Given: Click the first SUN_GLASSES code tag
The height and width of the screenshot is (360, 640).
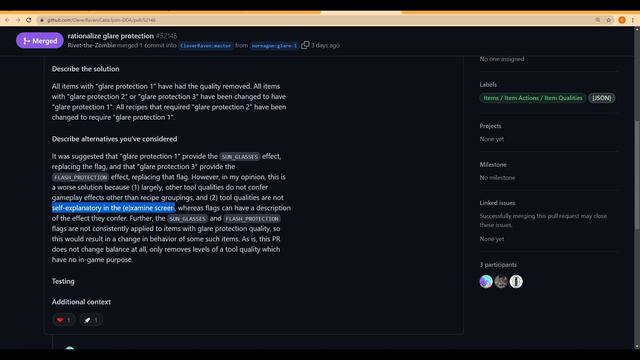Looking at the screenshot, I should [239, 157].
